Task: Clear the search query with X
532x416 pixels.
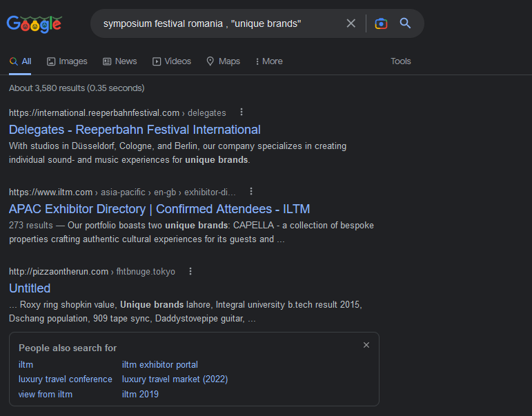Action: (x=351, y=23)
